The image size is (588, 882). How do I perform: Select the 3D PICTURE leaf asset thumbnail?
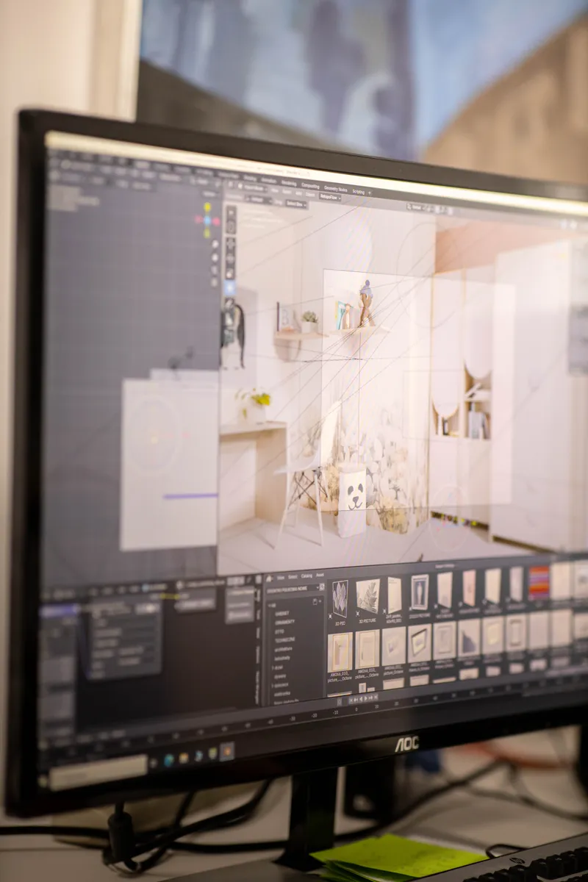coord(367,595)
